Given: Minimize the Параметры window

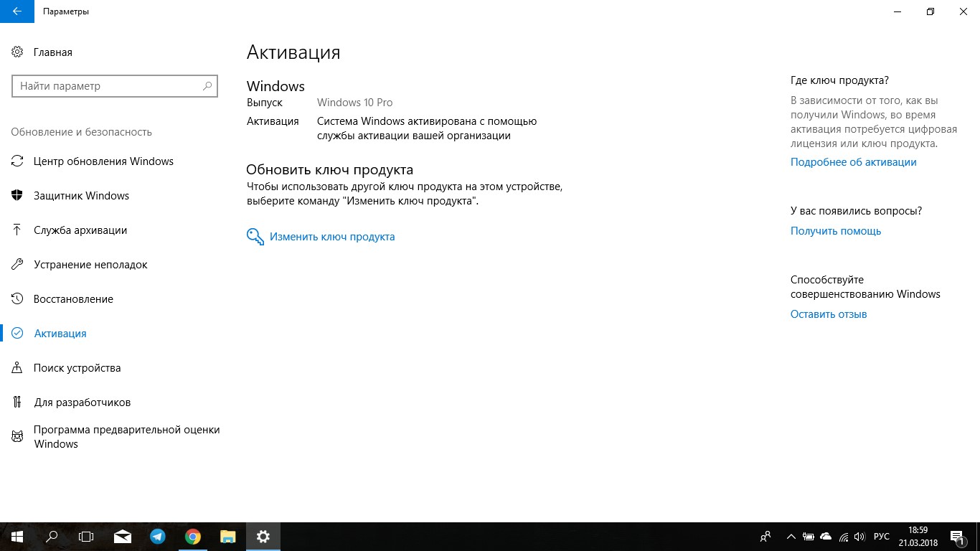Looking at the screenshot, I should 897,11.
